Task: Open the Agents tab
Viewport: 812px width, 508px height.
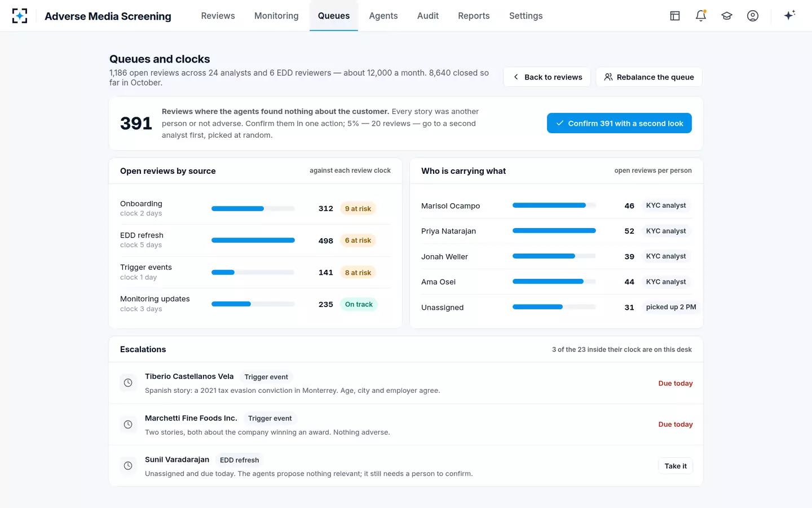Action: click(383, 16)
